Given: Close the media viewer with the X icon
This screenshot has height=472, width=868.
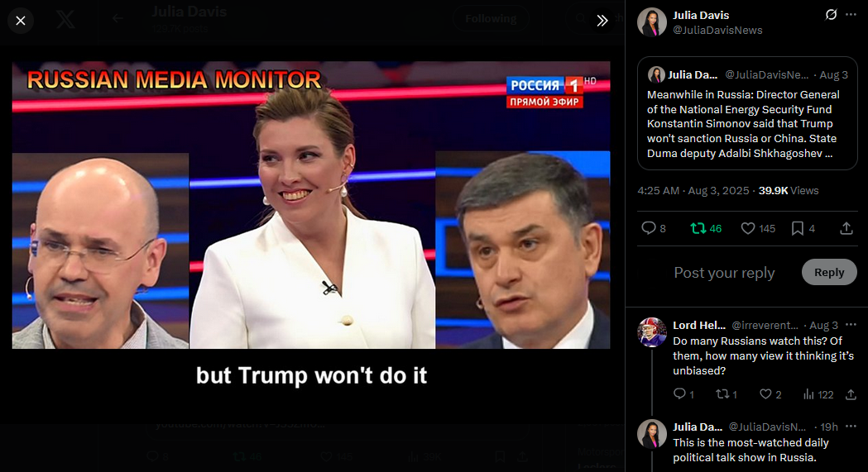Looking at the screenshot, I should click(x=21, y=21).
